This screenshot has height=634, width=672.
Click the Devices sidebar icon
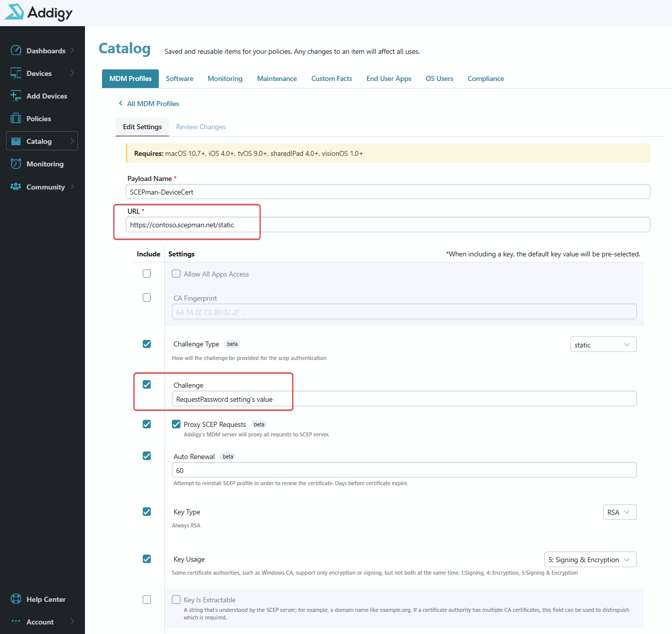(16, 73)
